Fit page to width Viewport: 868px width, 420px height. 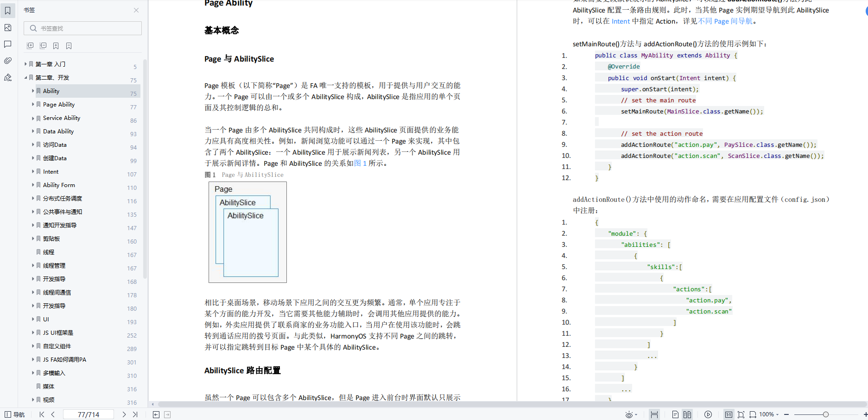[x=753, y=414]
